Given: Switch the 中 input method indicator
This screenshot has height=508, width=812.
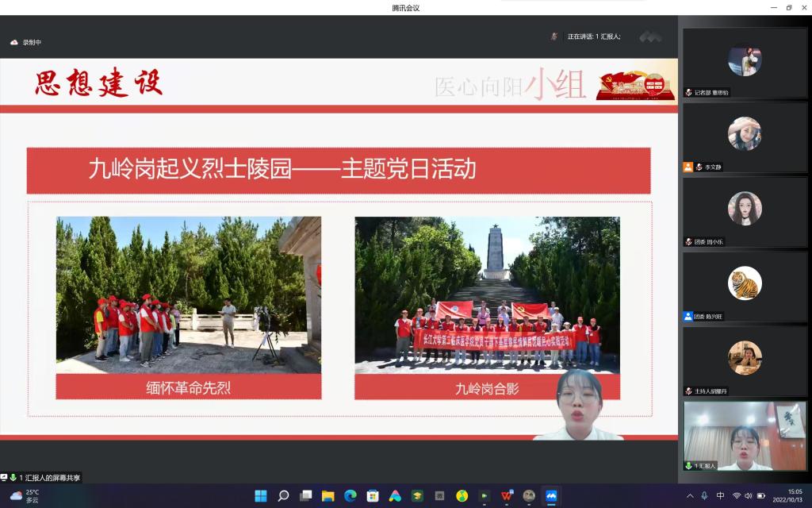Looking at the screenshot, I should [720, 496].
